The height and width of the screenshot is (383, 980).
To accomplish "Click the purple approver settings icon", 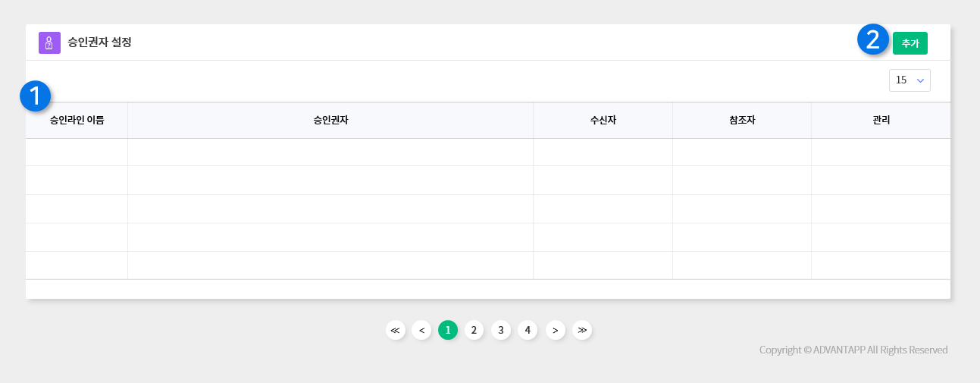I will tap(49, 43).
